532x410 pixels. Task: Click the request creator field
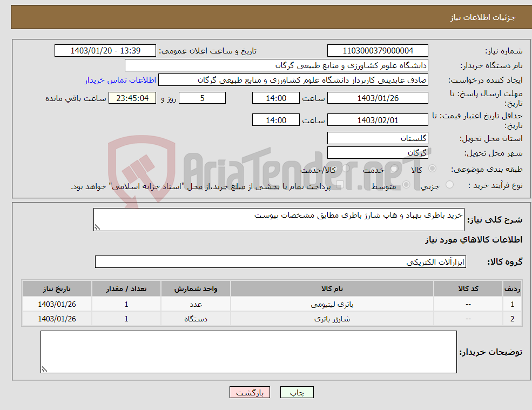click(293, 80)
